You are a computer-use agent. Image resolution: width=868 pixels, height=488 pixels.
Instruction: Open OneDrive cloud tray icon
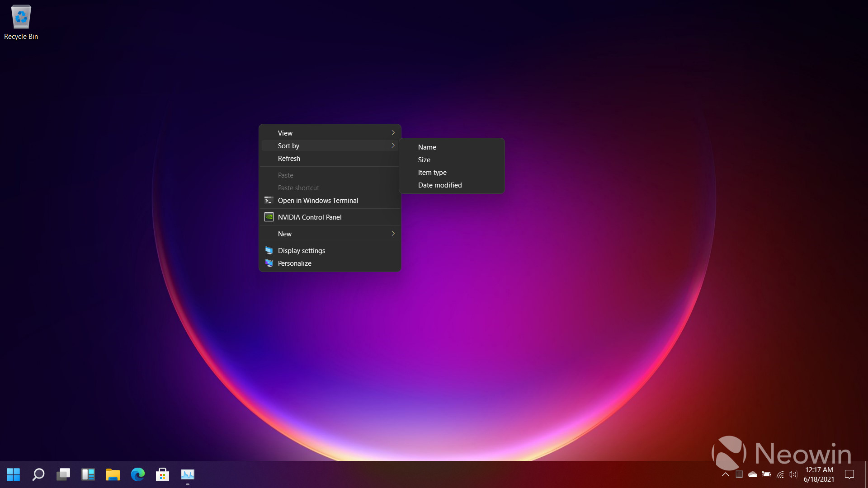753,474
